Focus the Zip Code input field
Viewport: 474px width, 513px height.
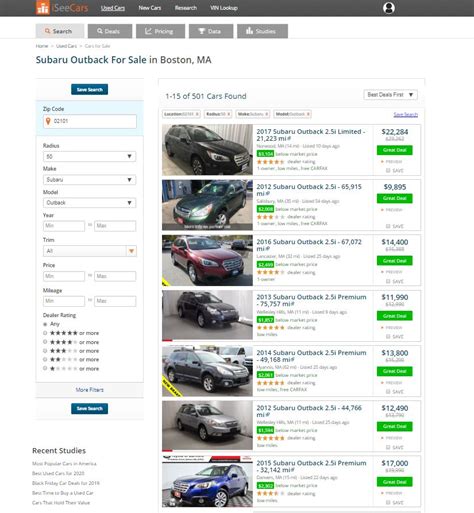(x=90, y=121)
